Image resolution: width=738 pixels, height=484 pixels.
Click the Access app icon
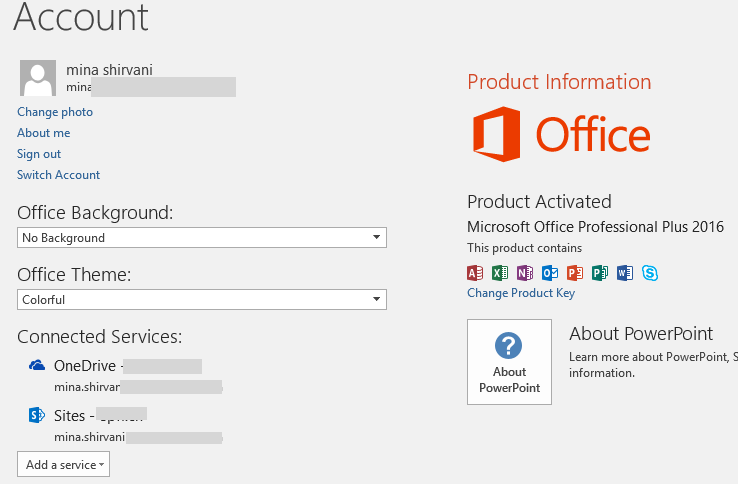tap(475, 272)
